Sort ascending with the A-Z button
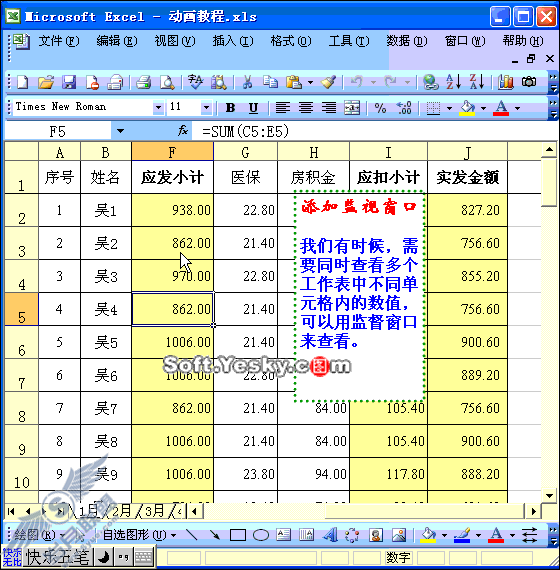 [453, 81]
